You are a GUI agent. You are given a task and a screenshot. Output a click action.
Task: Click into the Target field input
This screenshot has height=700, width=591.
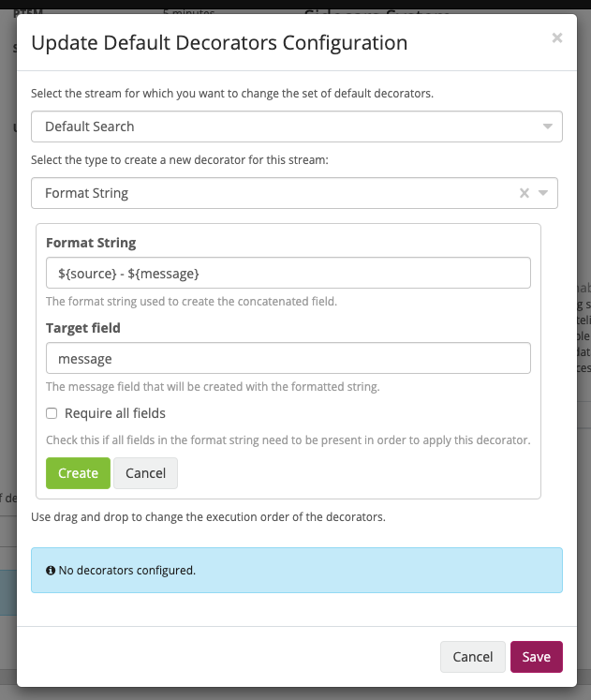[288, 358]
